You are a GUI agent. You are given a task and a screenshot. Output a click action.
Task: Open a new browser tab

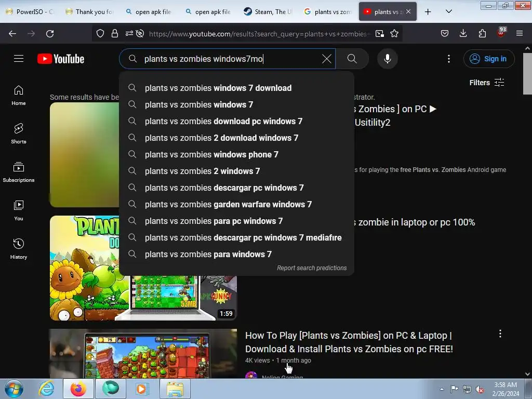(x=428, y=11)
